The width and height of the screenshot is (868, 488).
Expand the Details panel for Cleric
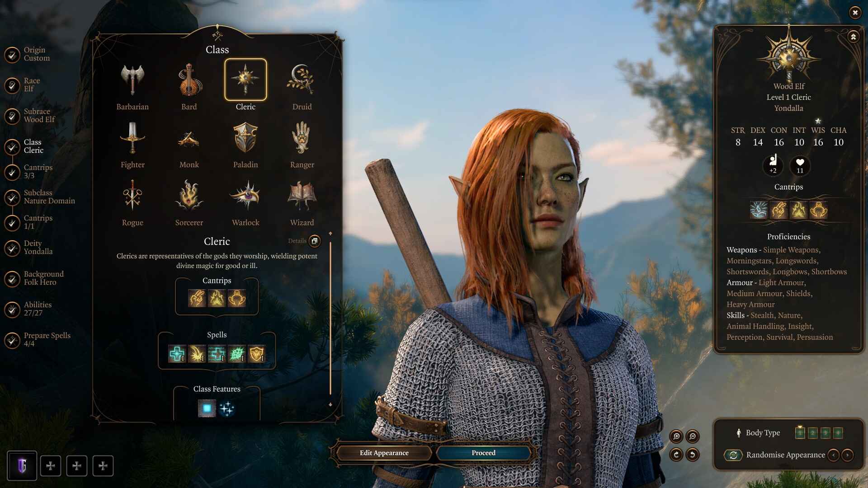tap(314, 241)
